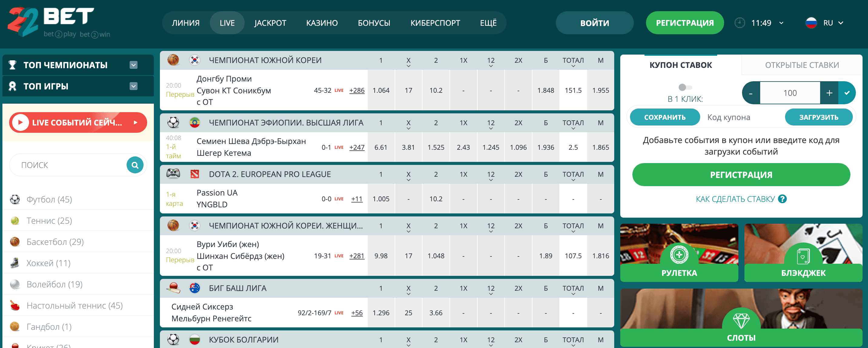Select the Гандбол (1) ball icon
This screenshot has height=348, width=868.
click(15, 327)
